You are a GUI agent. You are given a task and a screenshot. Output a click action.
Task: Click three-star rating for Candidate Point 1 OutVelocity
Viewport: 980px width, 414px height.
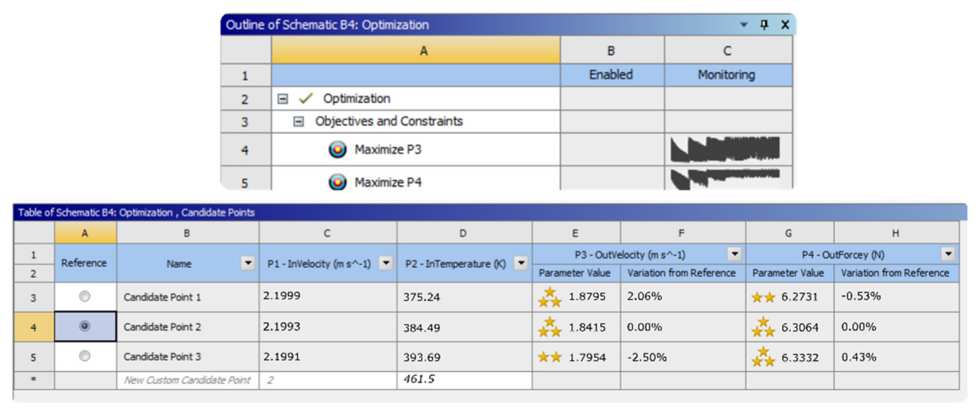point(549,297)
